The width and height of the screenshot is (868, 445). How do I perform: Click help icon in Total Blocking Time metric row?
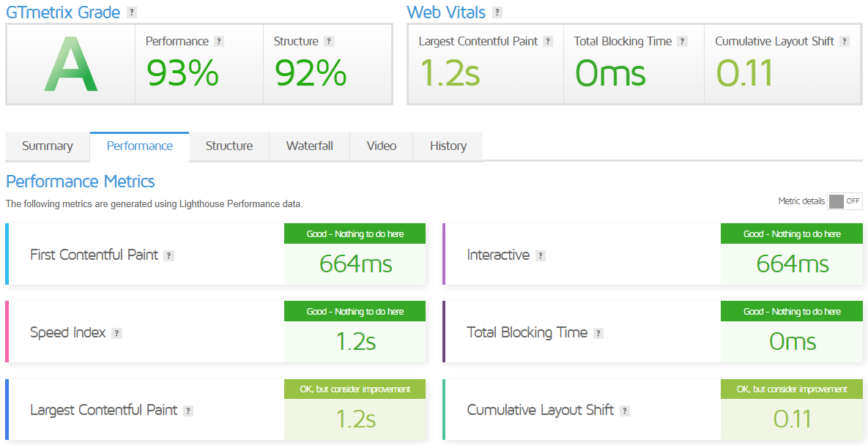coord(598,333)
